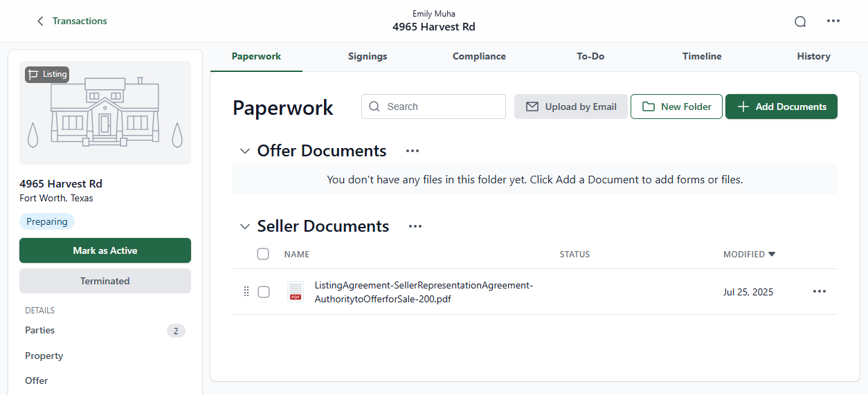
Task: Click the back arrow beside Transactions
Action: point(40,21)
